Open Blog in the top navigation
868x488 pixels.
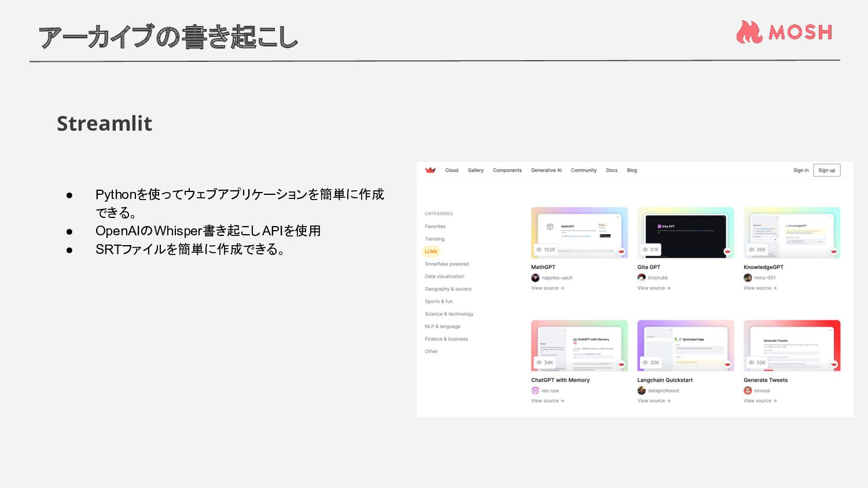tap(632, 171)
